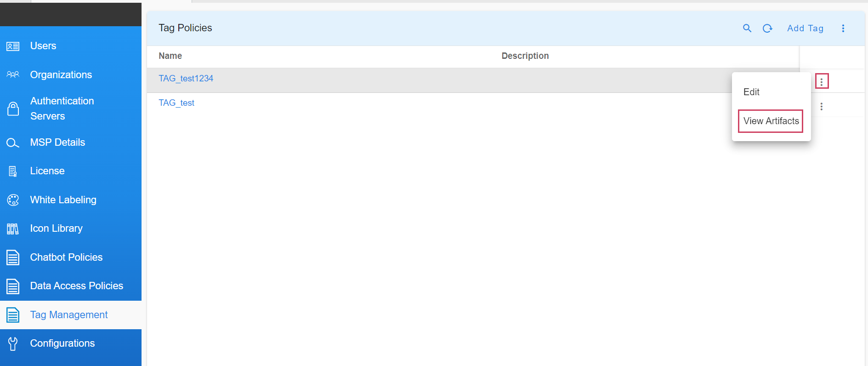Open the TAG_test tag link
This screenshot has height=366, width=868.
pos(176,103)
